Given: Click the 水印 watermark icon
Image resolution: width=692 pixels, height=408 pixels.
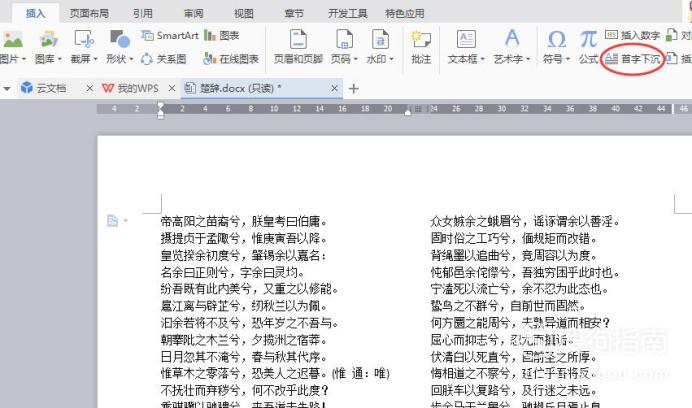Looking at the screenshot, I should (380, 40).
